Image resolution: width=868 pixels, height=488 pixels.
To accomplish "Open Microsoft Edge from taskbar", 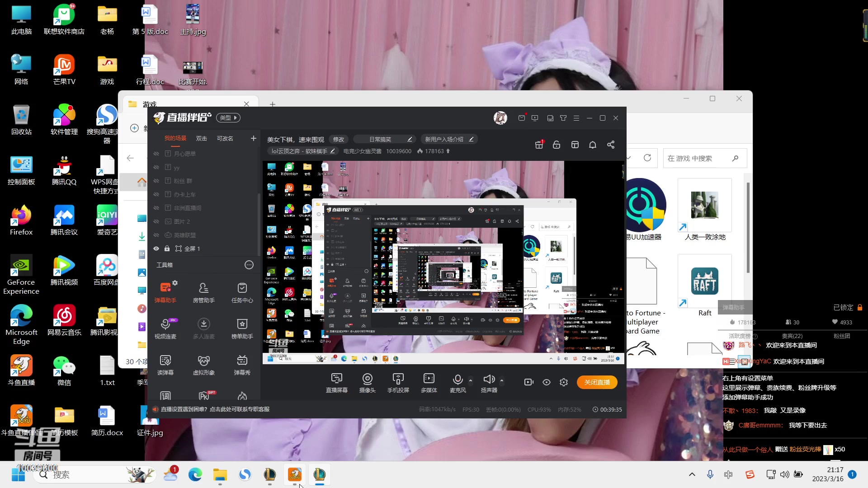I will (195, 474).
